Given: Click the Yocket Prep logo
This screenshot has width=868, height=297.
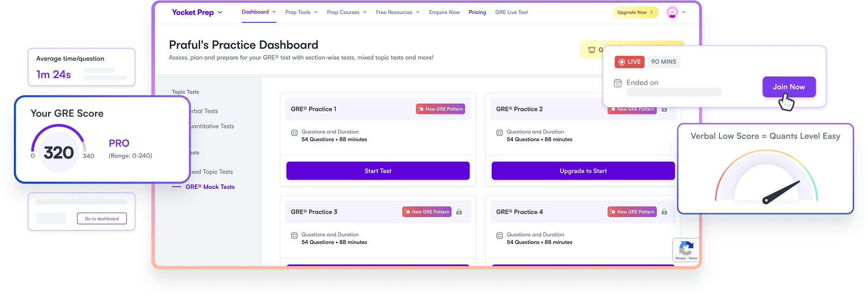Looking at the screenshot, I should pyautogui.click(x=193, y=13).
